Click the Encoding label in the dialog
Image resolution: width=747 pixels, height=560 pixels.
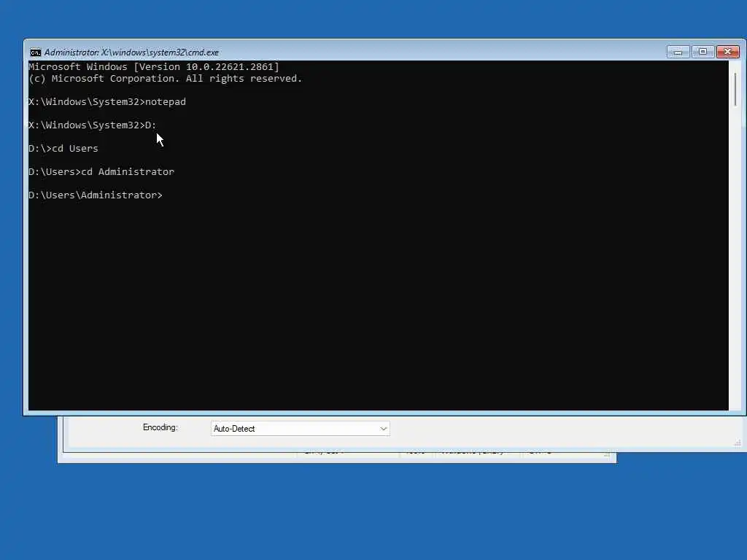tap(160, 427)
